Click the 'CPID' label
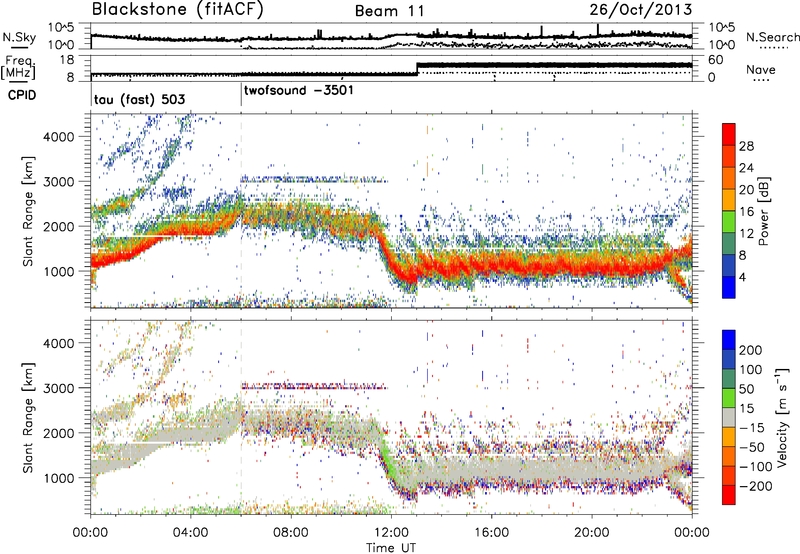The width and height of the screenshot is (800, 554). [22, 95]
